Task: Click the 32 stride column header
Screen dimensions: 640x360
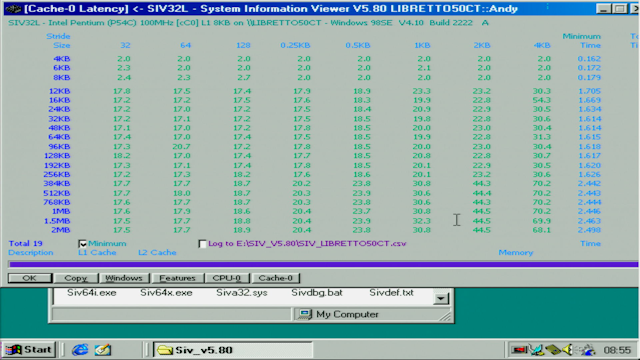Action: point(125,45)
